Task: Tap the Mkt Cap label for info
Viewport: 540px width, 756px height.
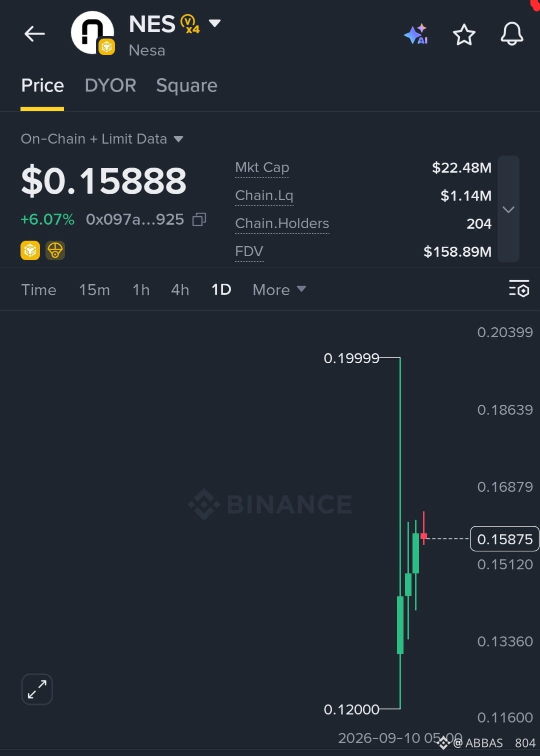Action: tap(262, 168)
